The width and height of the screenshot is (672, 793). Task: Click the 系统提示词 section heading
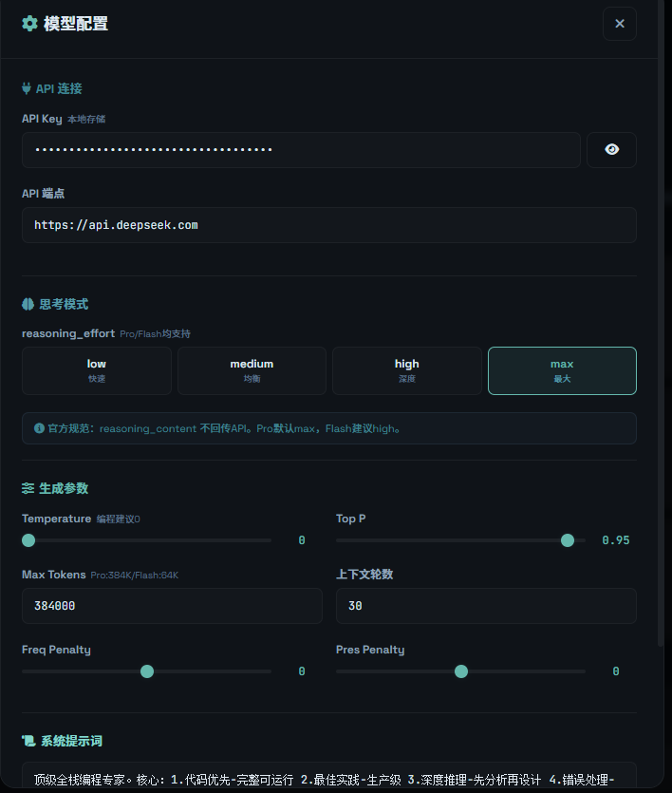(x=71, y=741)
